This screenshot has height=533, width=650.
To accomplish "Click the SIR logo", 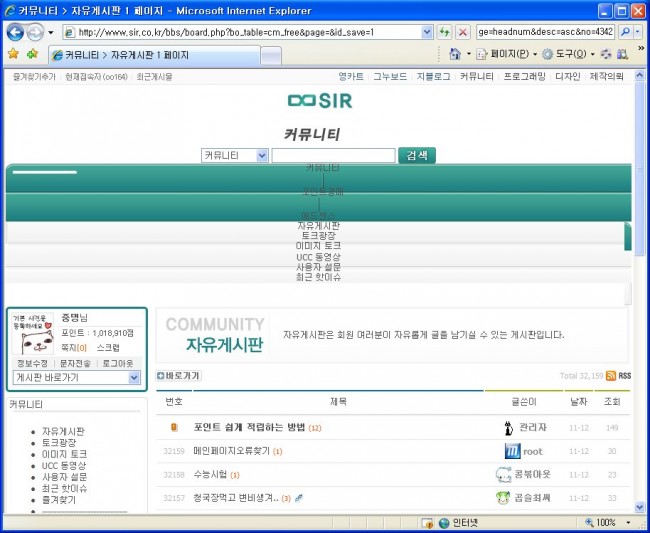I will (x=320, y=101).
